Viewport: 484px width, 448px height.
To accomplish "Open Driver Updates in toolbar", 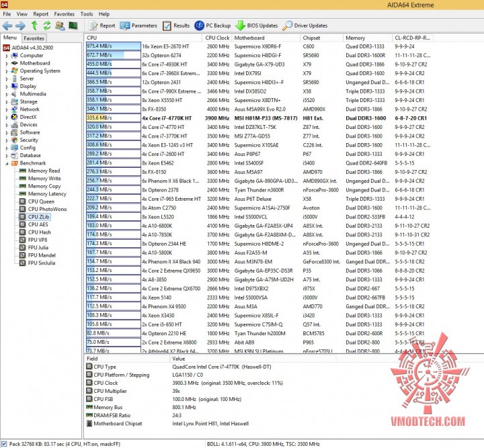I will click(x=305, y=26).
